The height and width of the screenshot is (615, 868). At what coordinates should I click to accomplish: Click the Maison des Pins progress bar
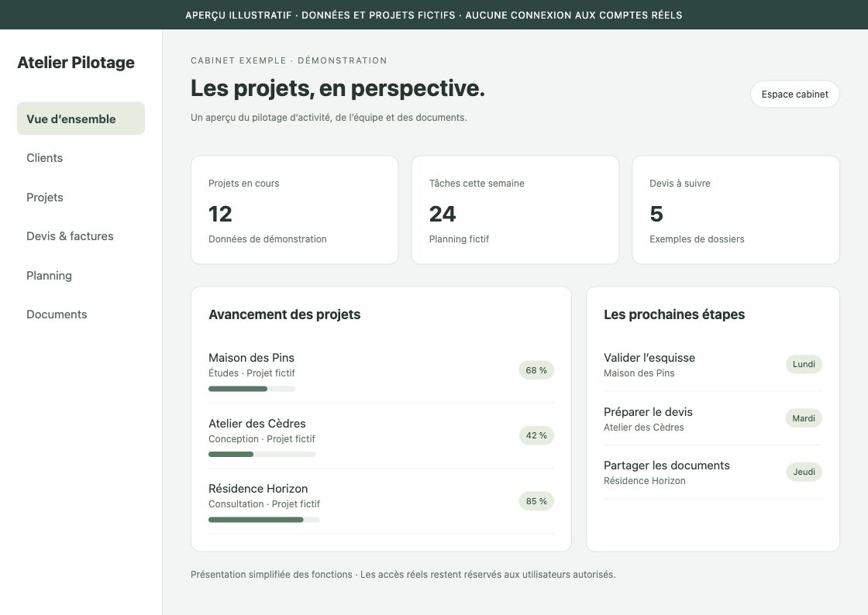(252, 389)
